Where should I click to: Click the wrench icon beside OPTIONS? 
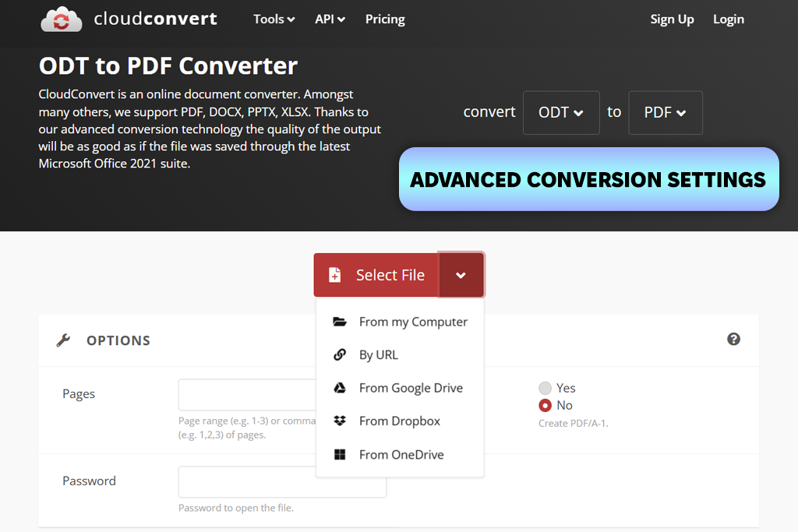(63, 340)
